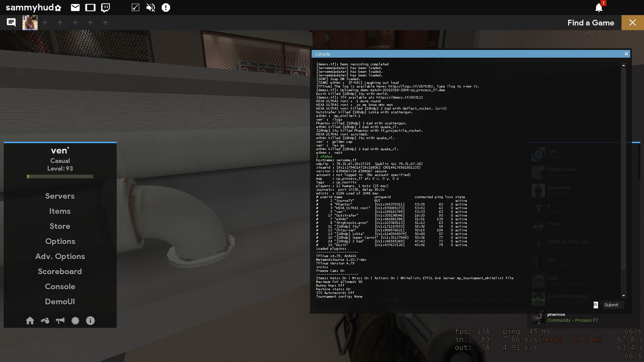This screenshot has width=644, height=362.
Task: Open Adv. Options menu item
Action: (x=60, y=256)
